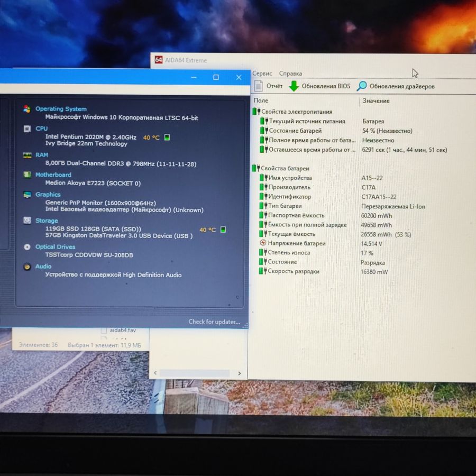The width and height of the screenshot is (476, 476).
Task: Open the Сервис menu in AIDA64
Action: [262, 74]
